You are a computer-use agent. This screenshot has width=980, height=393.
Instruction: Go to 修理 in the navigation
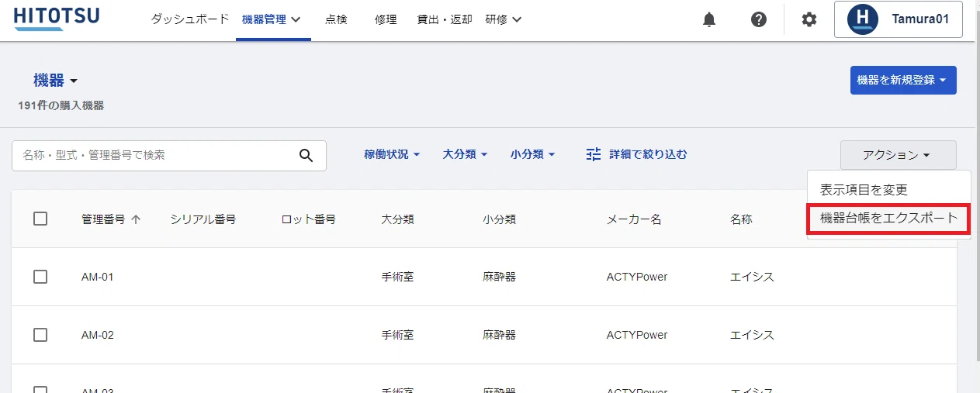tap(386, 20)
